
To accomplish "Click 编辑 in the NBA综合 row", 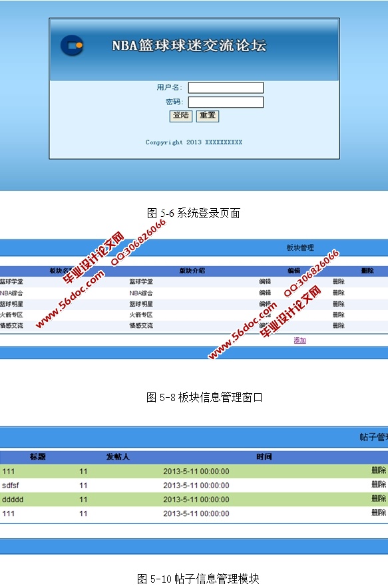I will tap(265, 293).
